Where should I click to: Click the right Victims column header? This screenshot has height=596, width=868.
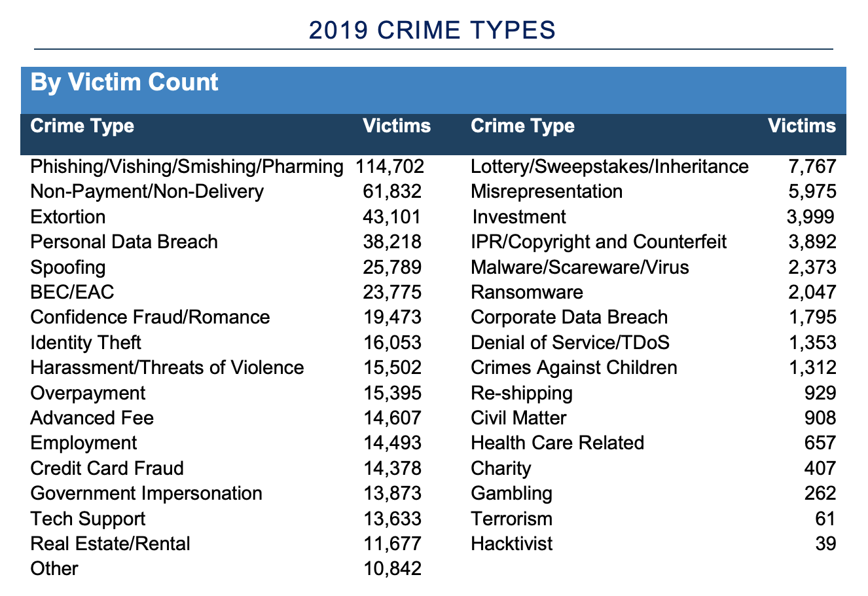[x=802, y=126]
